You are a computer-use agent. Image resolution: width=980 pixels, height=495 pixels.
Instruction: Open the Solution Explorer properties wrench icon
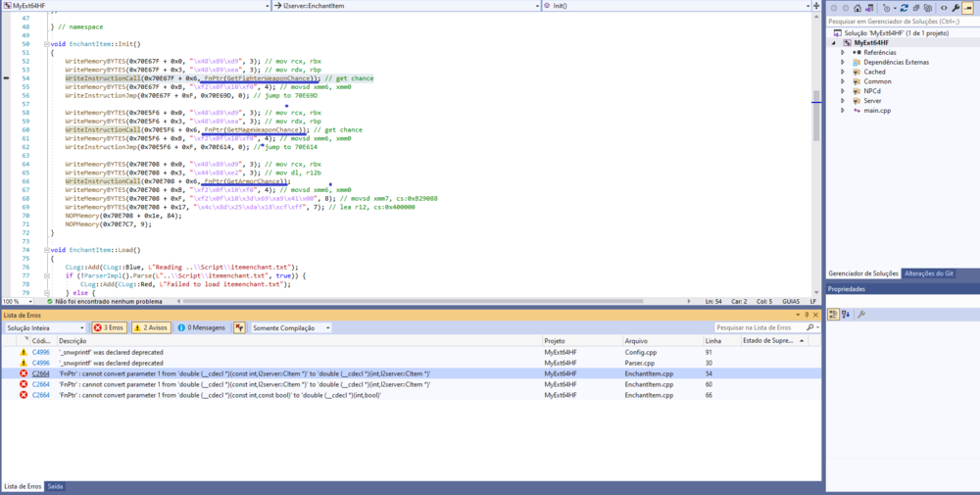[x=956, y=8]
